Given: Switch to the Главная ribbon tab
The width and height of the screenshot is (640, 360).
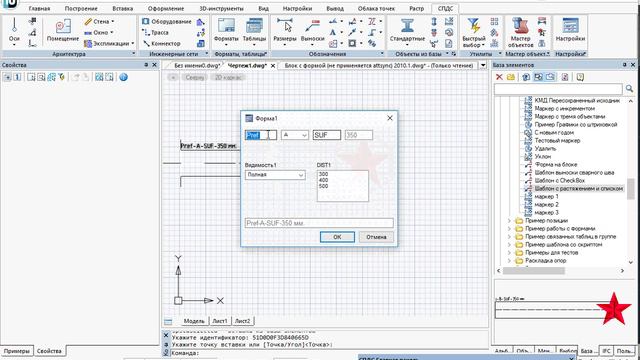Looking at the screenshot, I should coord(39,8).
